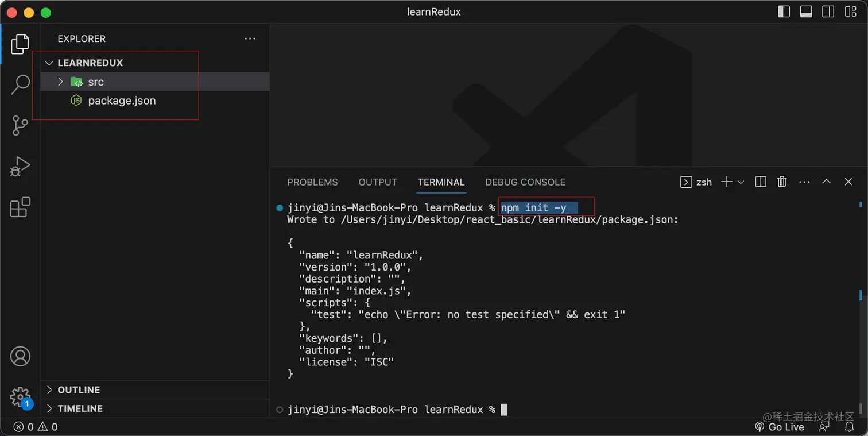Expand the src folder
Image resolution: width=868 pixels, height=436 pixels.
(61, 82)
